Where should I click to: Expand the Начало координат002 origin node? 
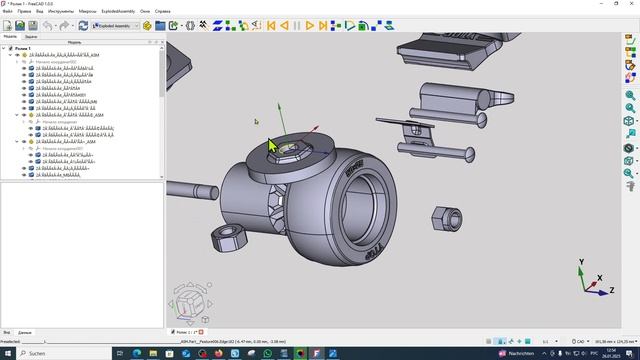pos(17,62)
